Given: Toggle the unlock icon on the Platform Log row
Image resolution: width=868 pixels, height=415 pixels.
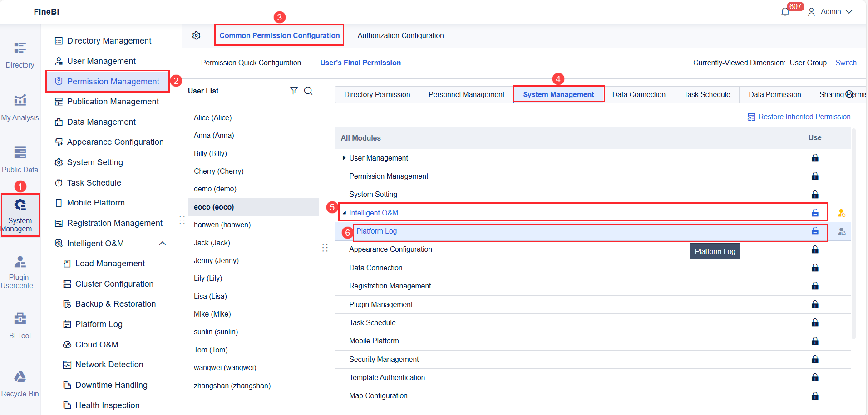Looking at the screenshot, I should (815, 231).
